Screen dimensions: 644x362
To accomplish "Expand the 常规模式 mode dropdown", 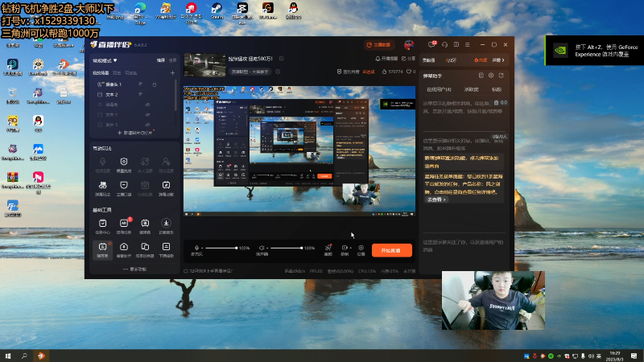I will tap(105, 60).
